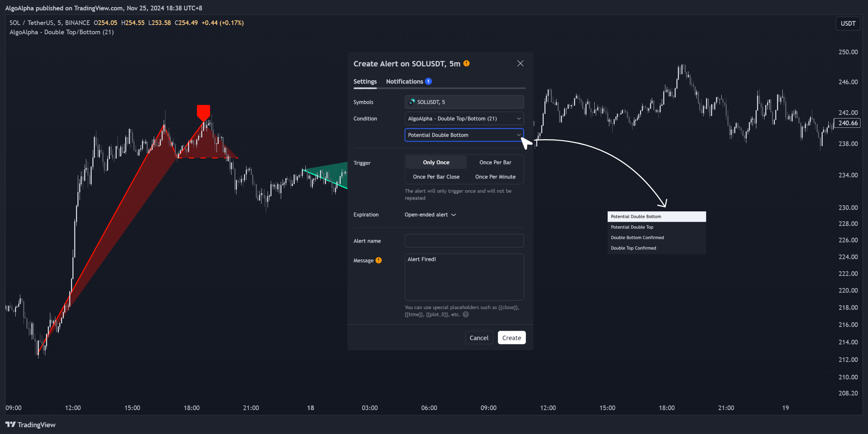Image resolution: width=868 pixels, height=434 pixels.
Task: Click the Message warning icon
Action: (379, 260)
